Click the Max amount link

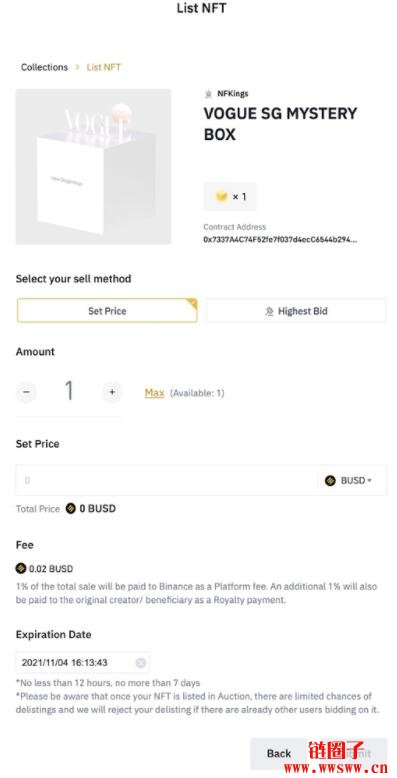click(154, 393)
